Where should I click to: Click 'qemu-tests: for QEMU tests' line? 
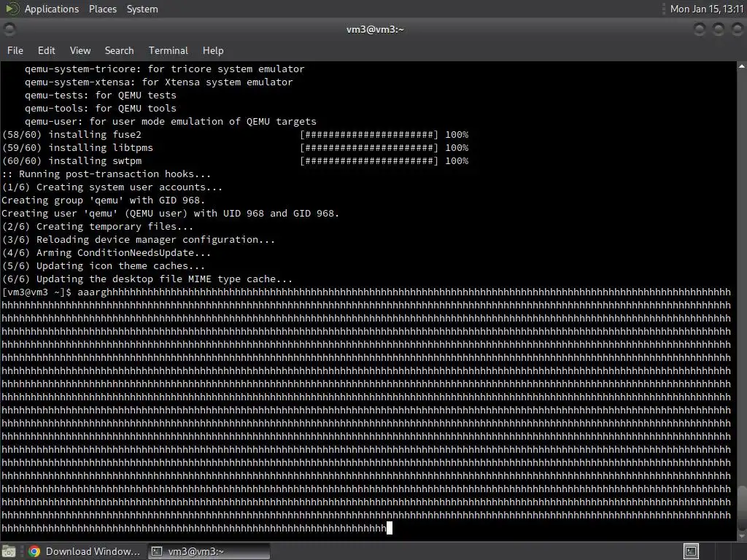pyautogui.click(x=101, y=96)
